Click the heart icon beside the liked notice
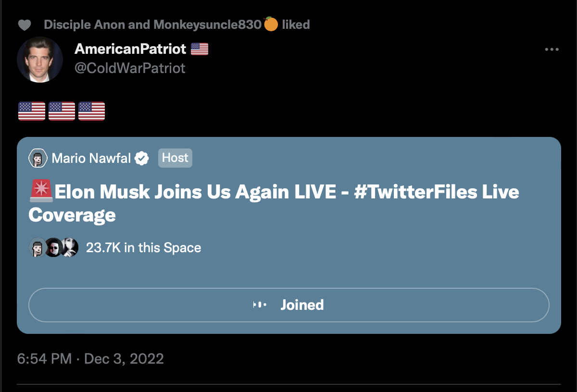 click(25, 24)
